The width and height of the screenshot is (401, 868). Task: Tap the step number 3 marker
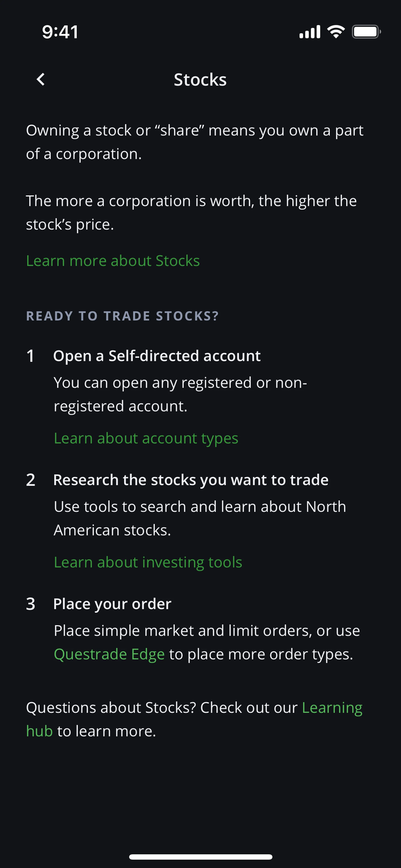point(30,604)
